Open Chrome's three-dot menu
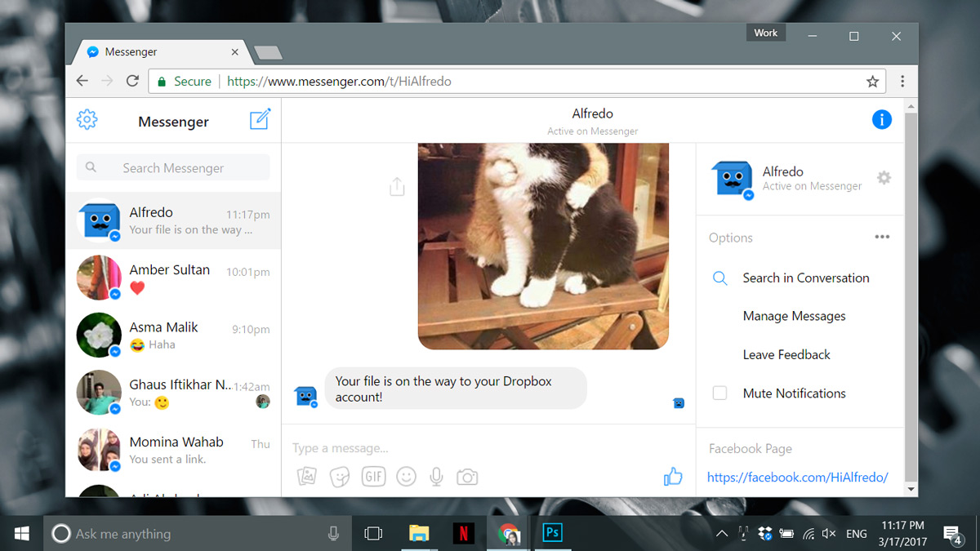980x551 pixels. click(902, 82)
